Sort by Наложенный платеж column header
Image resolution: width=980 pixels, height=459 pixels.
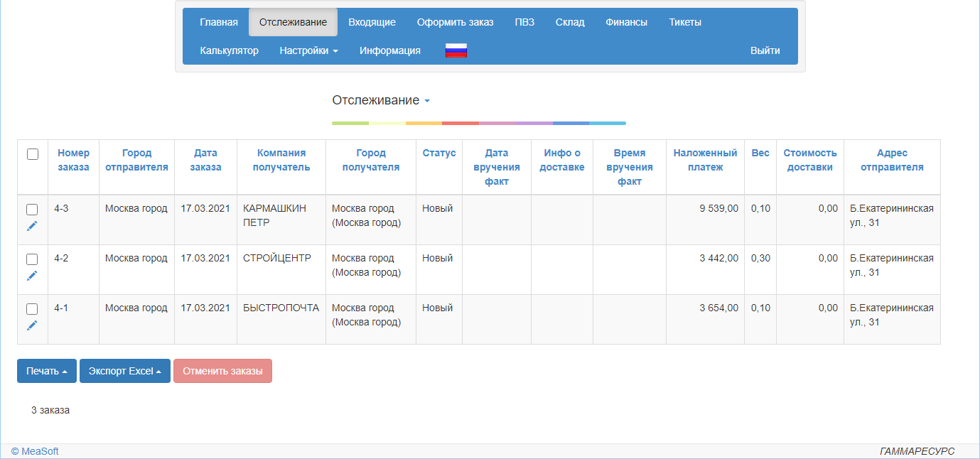coord(706,160)
